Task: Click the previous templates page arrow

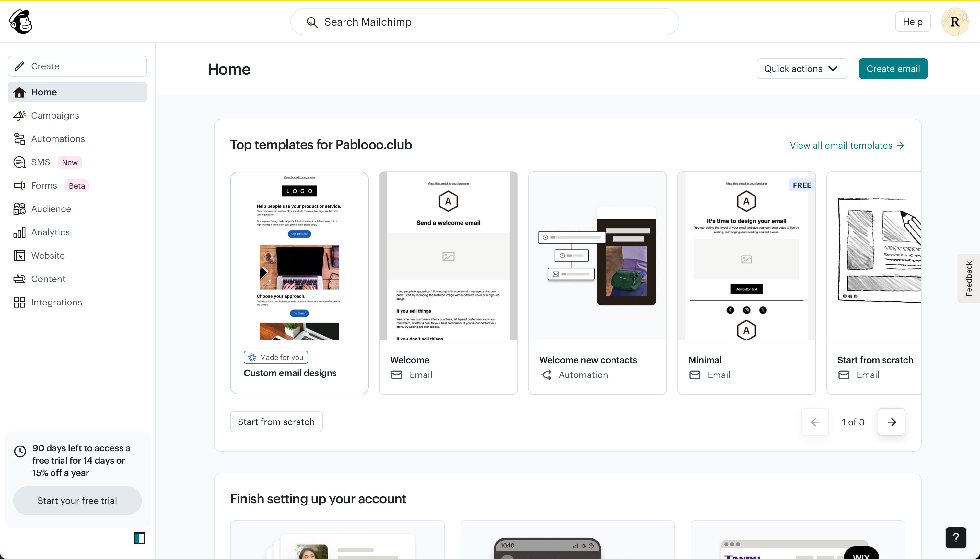Action: [815, 422]
